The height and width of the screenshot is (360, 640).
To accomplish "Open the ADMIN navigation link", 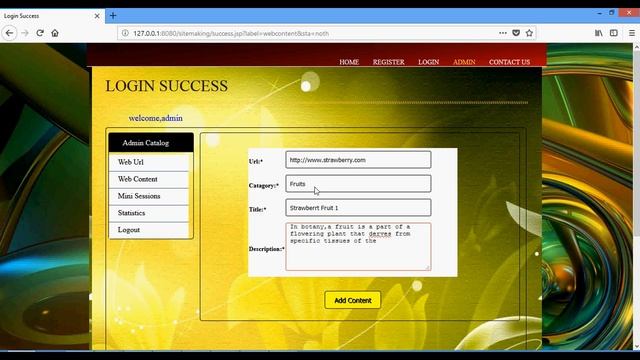I will 464,62.
